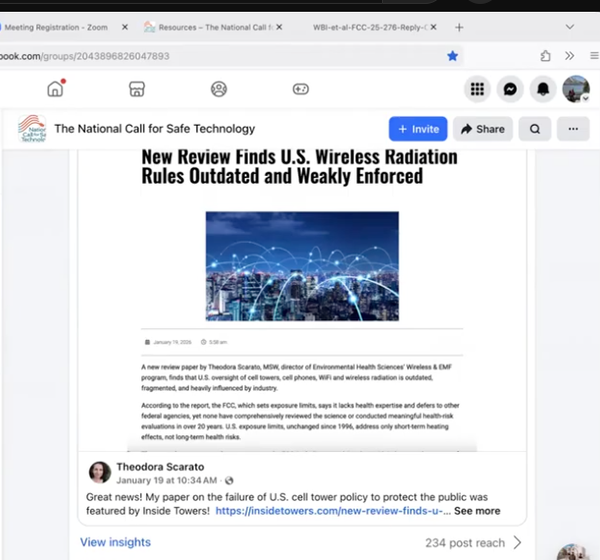Switch to the Meeting Registration - Zoom tab
Screen dimensions: 600x560
pos(60,27)
